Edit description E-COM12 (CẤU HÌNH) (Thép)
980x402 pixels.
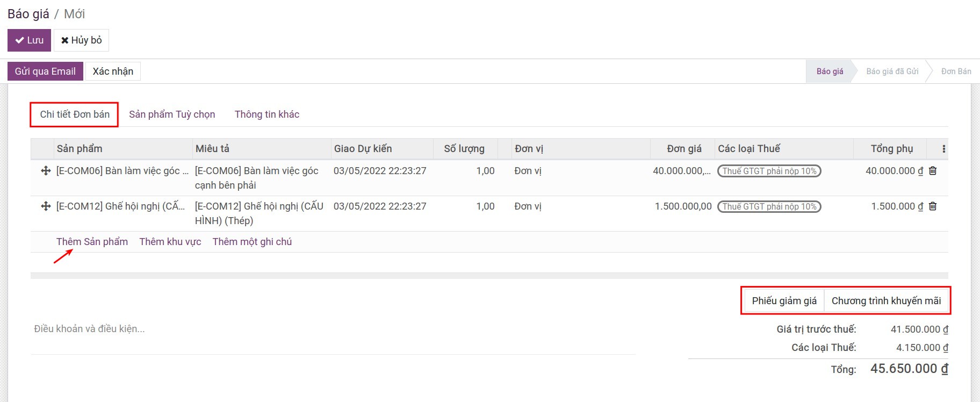(262, 213)
